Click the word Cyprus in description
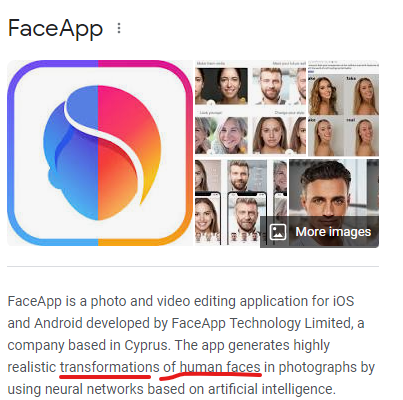Image resolution: width=403 pixels, height=400 pixels. (x=146, y=346)
